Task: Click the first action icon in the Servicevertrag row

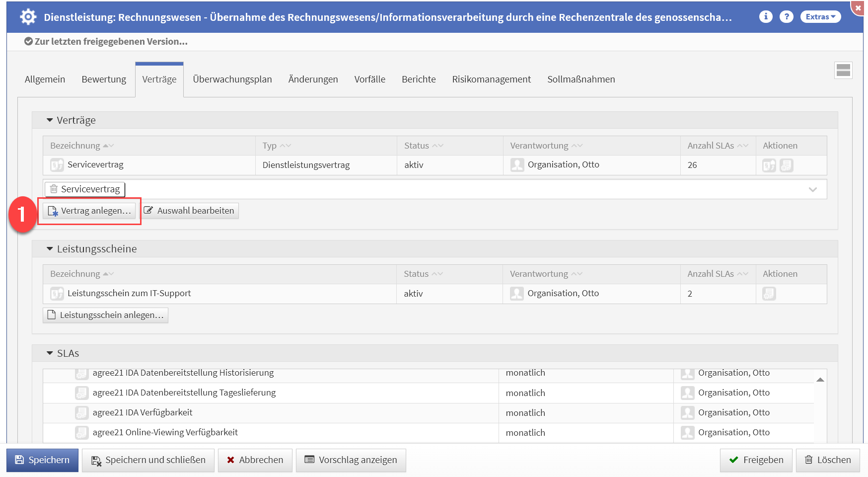Action: (769, 165)
